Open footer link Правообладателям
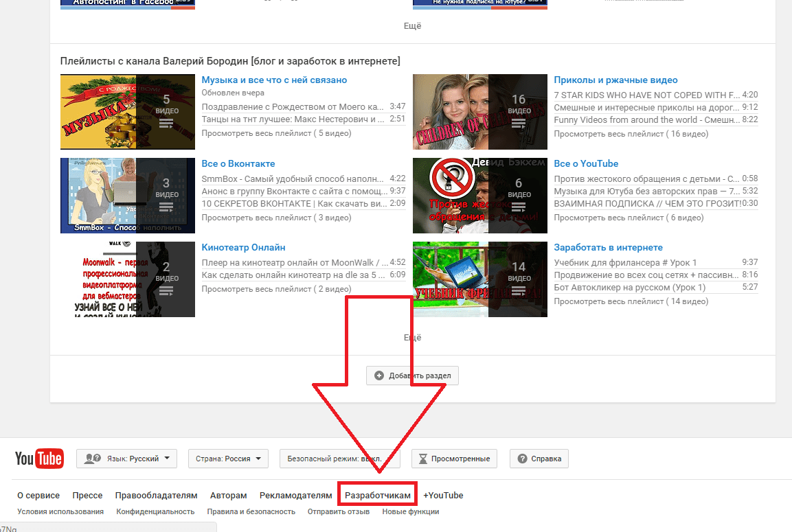Screen dimensions: 792x532 pos(156,495)
